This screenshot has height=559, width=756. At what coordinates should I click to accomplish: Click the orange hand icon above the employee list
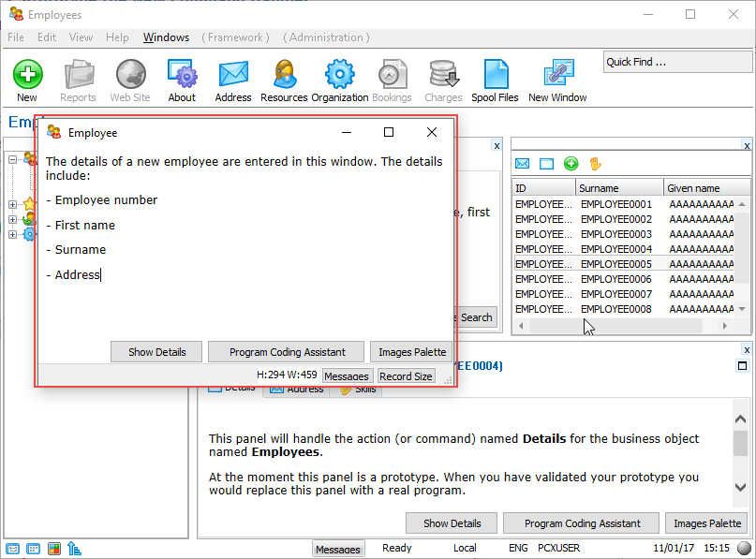pos(596,164)
